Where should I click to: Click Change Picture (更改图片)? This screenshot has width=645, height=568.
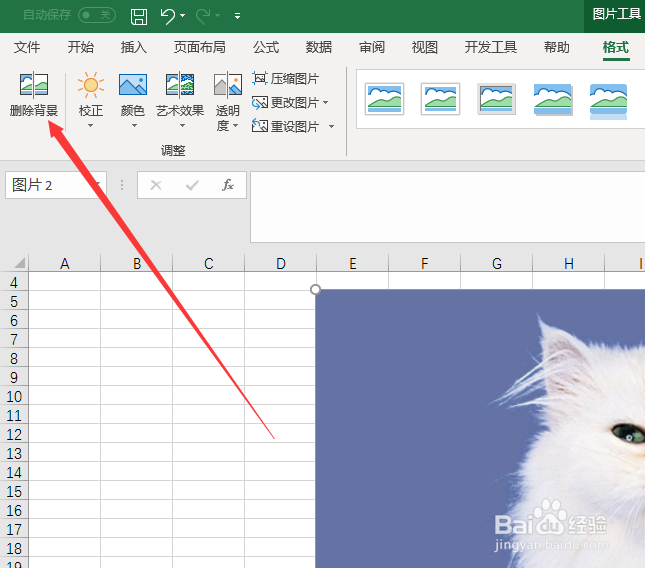click(285, 102)
